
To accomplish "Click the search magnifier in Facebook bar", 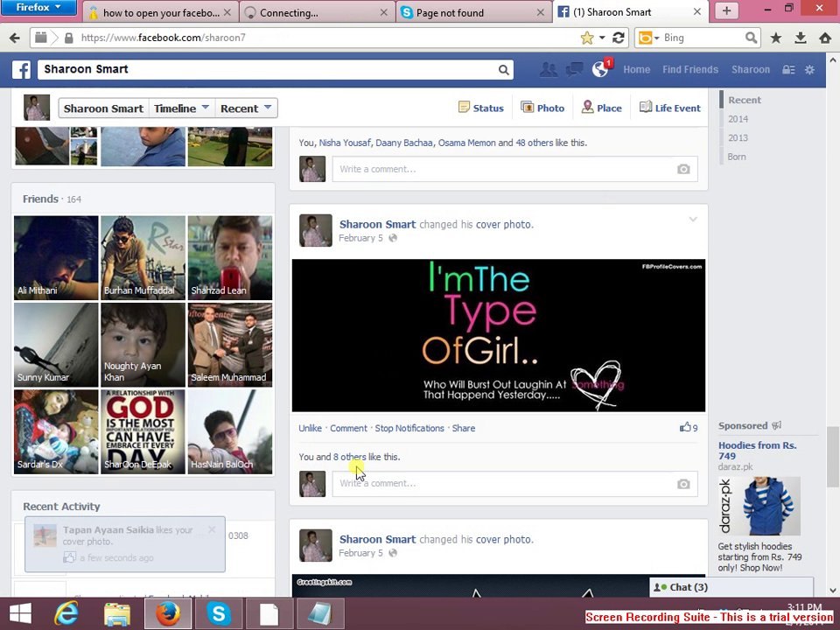I will pos(504,70).
